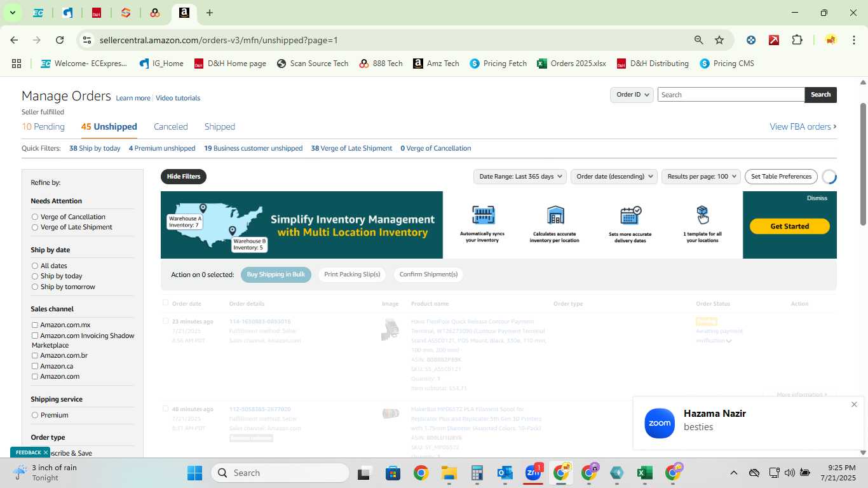Switch to the Shipped orders tab

pyautogui.click(x=220, y=126)
